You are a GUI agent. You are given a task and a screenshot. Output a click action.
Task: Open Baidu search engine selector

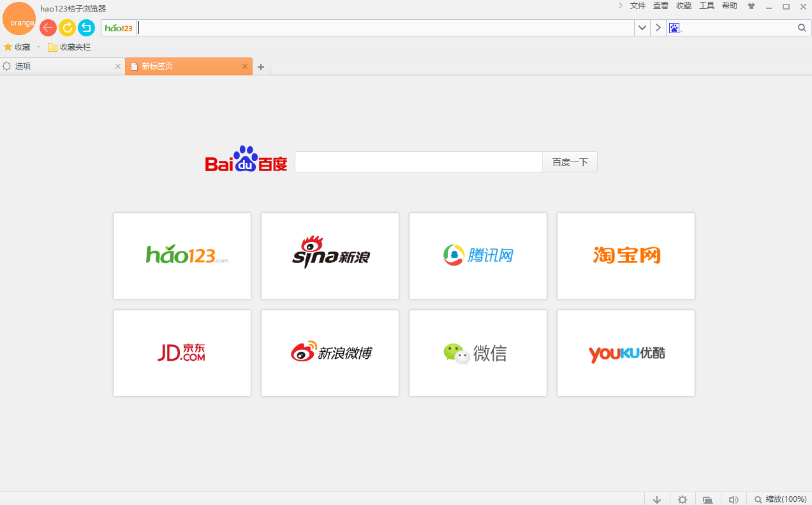click(x=675, y=28)
